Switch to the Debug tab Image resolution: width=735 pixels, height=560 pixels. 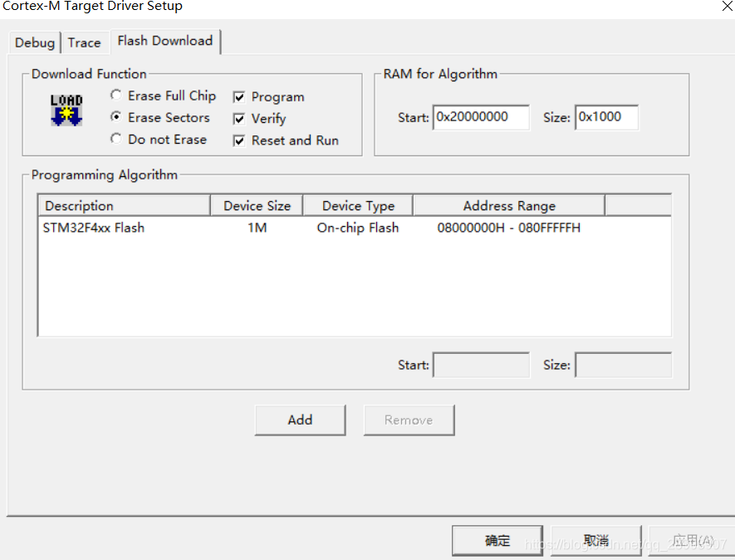pos(35,42)
